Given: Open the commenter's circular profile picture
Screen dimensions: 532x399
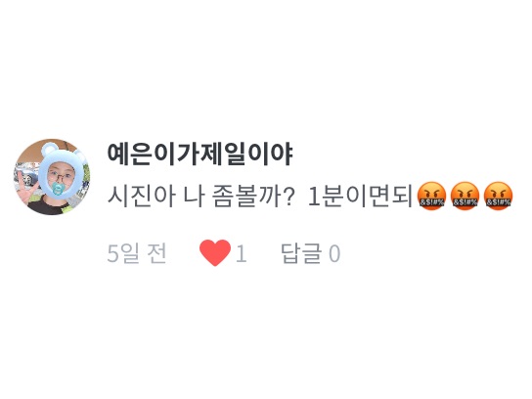Looking at the screenshot, I should click(x=52, y=177).
